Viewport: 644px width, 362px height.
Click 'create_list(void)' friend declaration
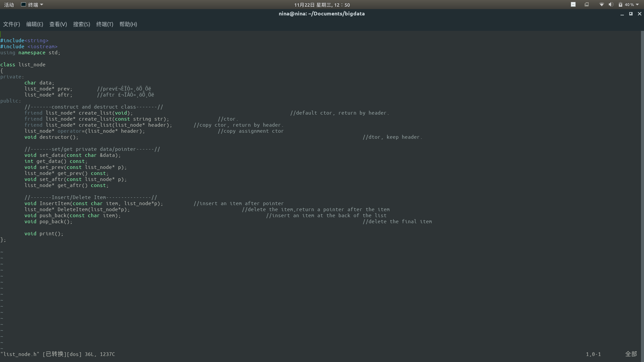(78, 113)
